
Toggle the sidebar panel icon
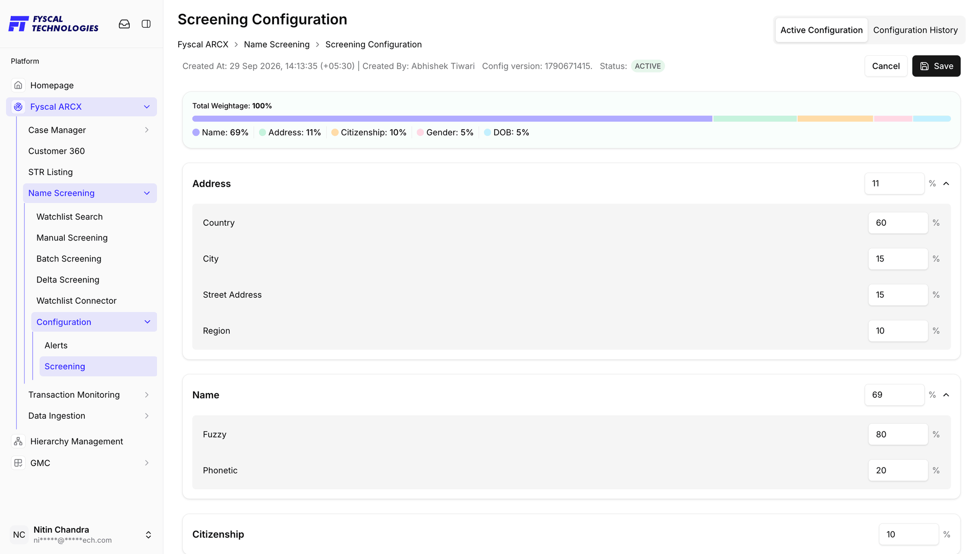(146, 24)
